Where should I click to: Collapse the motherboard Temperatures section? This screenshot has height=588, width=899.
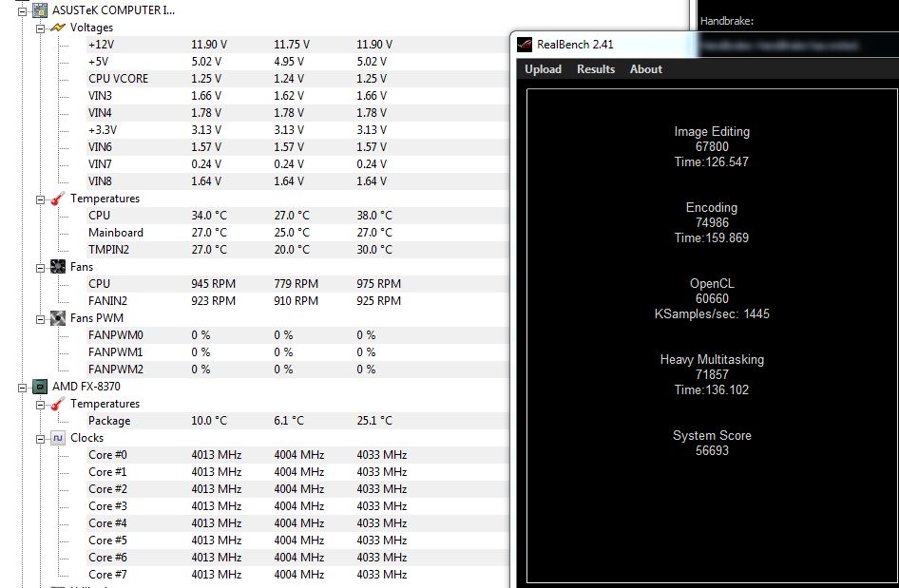pos(41,199)
